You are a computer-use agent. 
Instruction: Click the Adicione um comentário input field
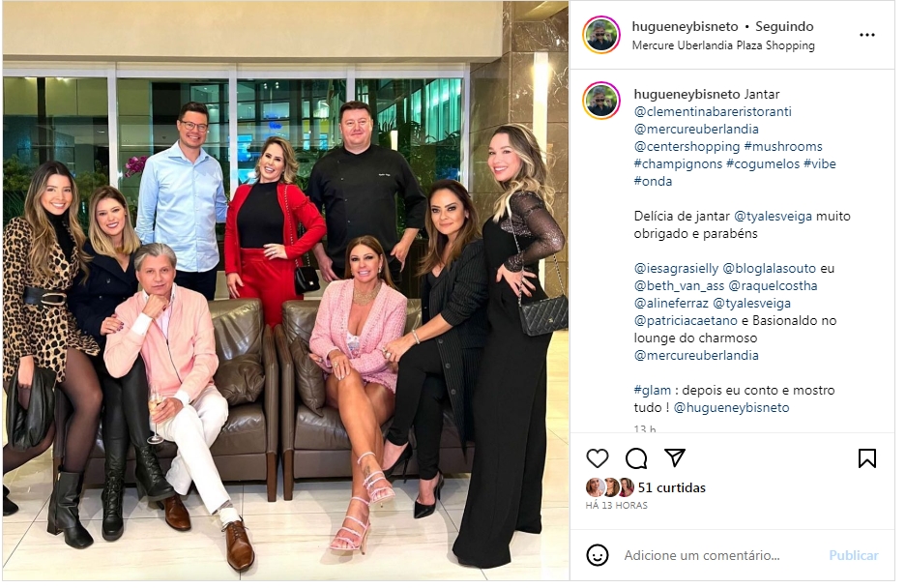pos(701,556)
